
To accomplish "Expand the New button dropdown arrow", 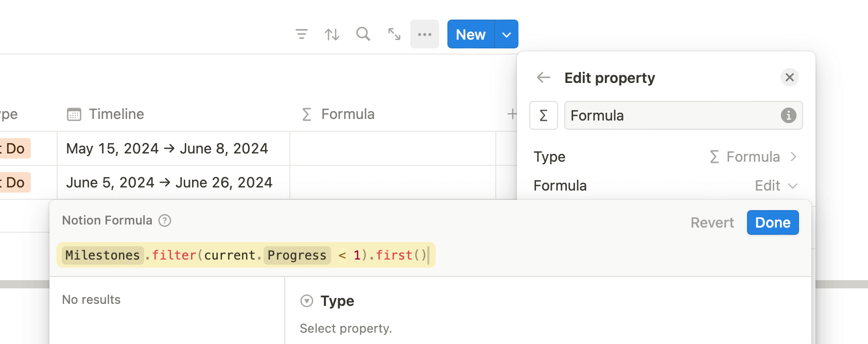I will pos(507,35).
